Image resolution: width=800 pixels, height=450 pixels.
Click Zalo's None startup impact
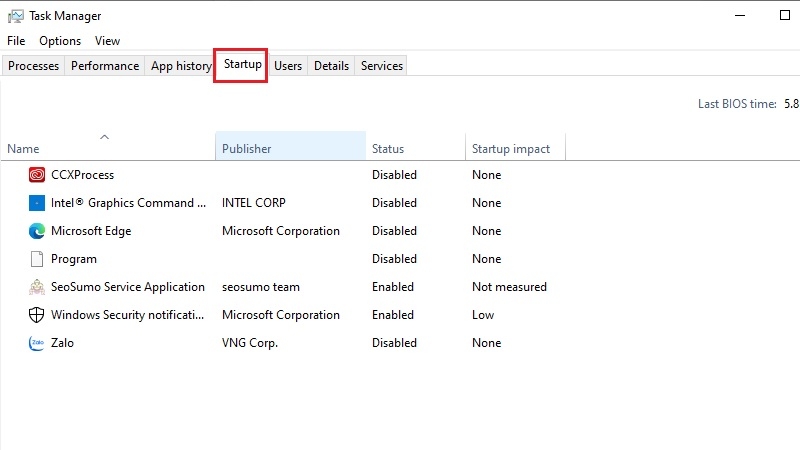[487, 343]
